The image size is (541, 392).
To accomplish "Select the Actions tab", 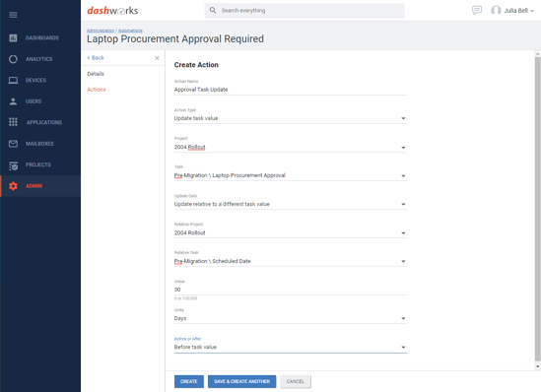I will point(97,90).
